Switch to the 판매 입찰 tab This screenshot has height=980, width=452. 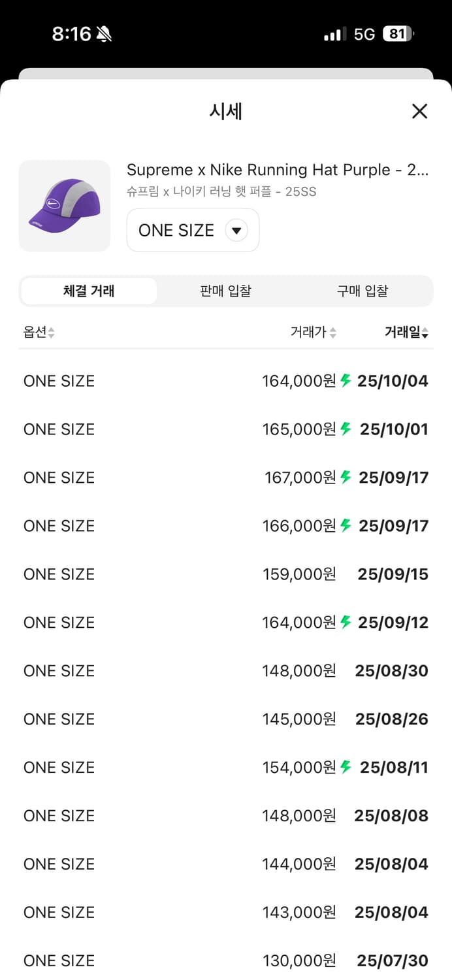point(225,291)
